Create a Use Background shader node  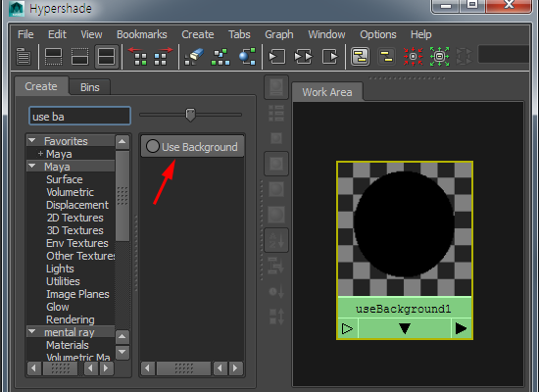point(192,147)
